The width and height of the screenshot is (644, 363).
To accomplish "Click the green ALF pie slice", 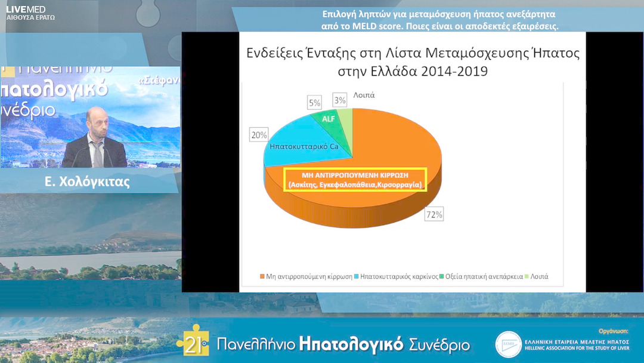I will click(x=333, y=127).
